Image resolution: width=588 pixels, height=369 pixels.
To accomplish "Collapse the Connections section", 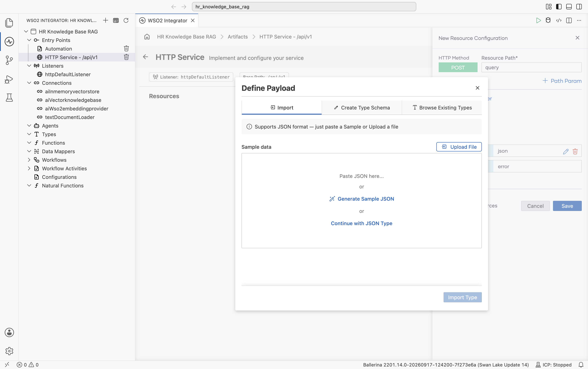I will (x=29, y=83).
